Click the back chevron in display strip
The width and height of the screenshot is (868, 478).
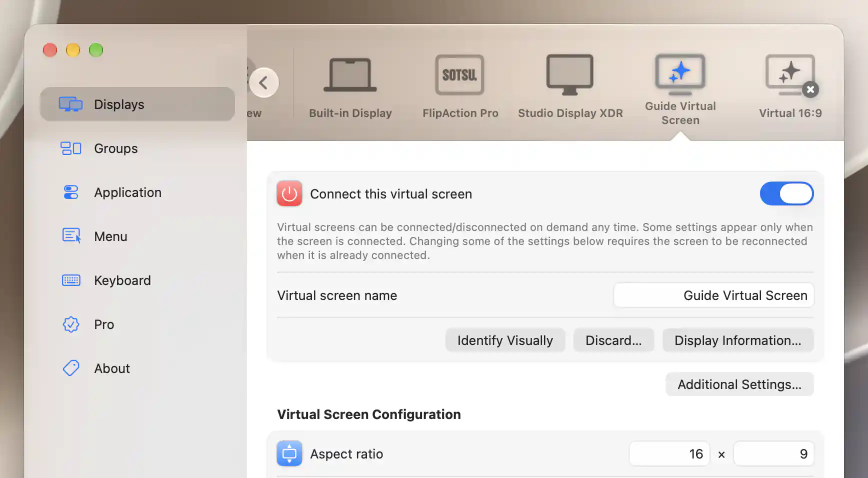click(263, 82)
